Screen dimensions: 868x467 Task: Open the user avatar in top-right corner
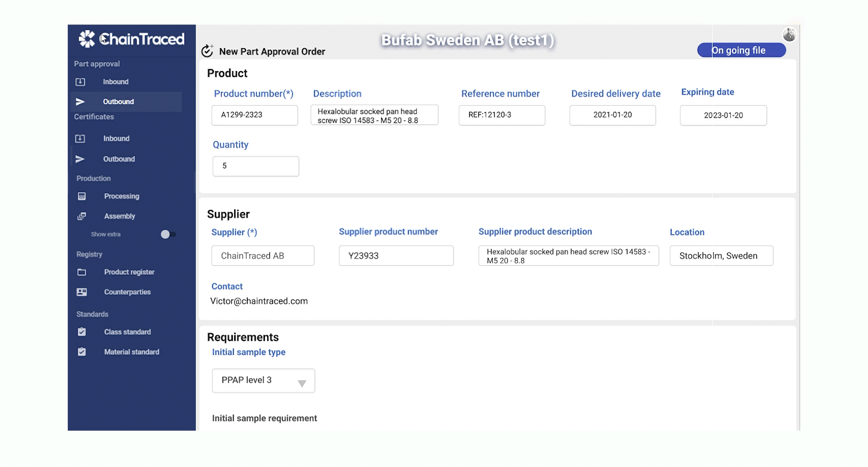click(x=789, y=34)
